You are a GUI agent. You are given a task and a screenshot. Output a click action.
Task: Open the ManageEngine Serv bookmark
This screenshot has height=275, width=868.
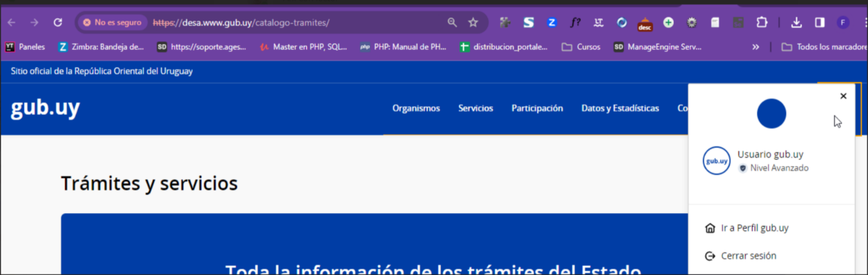657,47
